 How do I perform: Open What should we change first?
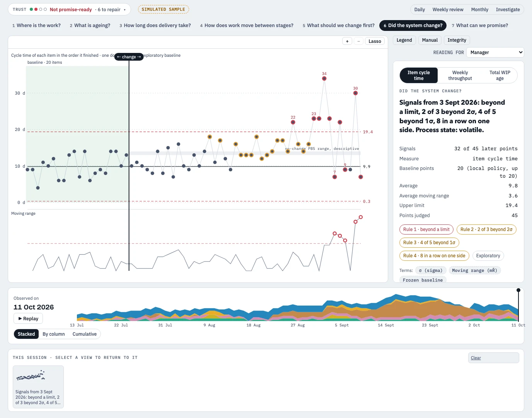pos(338,25)
